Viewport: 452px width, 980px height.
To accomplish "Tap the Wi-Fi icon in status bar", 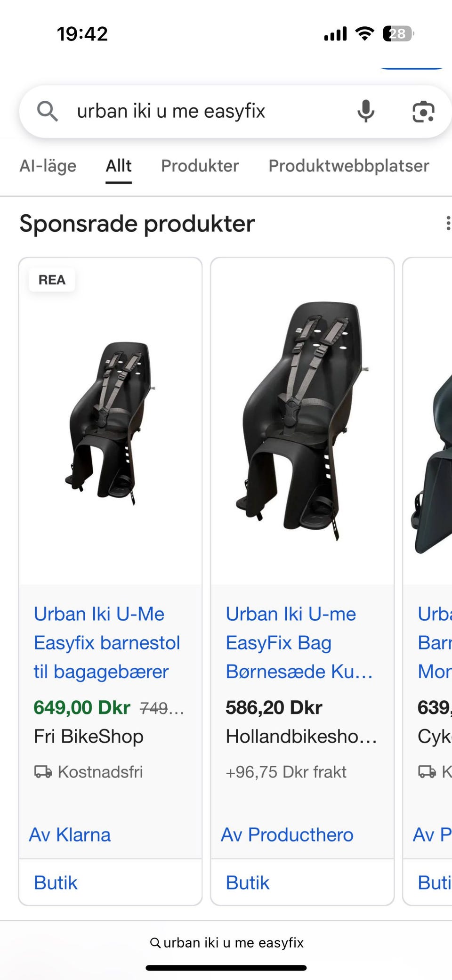I will pos(364,33).
